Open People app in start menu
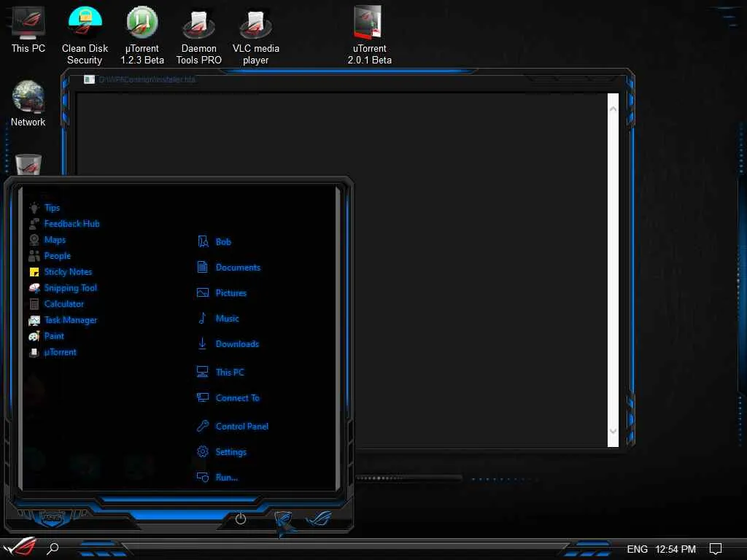 tap(57, 256)
